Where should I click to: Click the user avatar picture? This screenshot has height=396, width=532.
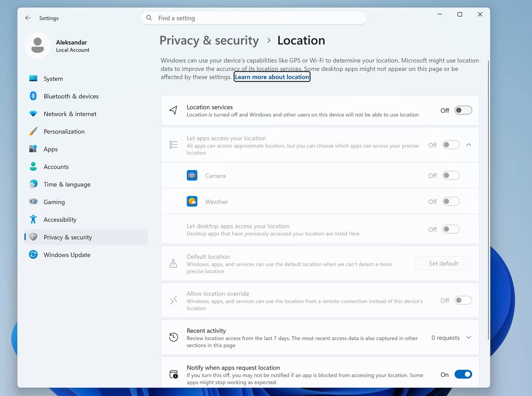[37, 45]
